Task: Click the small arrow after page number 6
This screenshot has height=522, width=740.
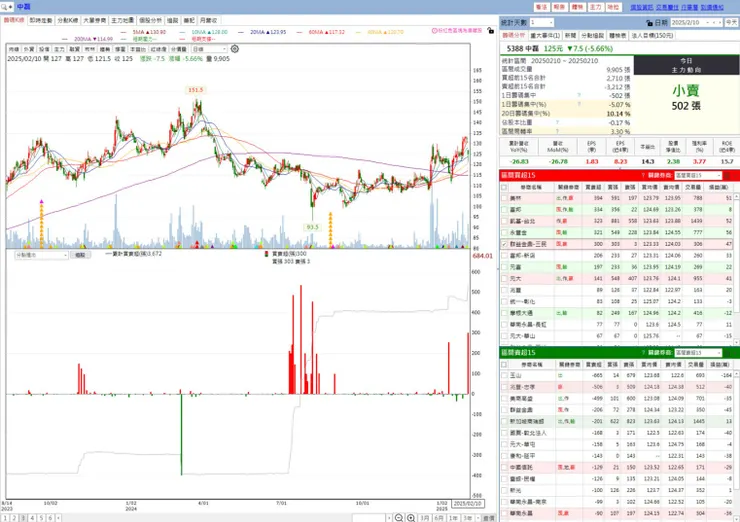Action: [58, 518]
